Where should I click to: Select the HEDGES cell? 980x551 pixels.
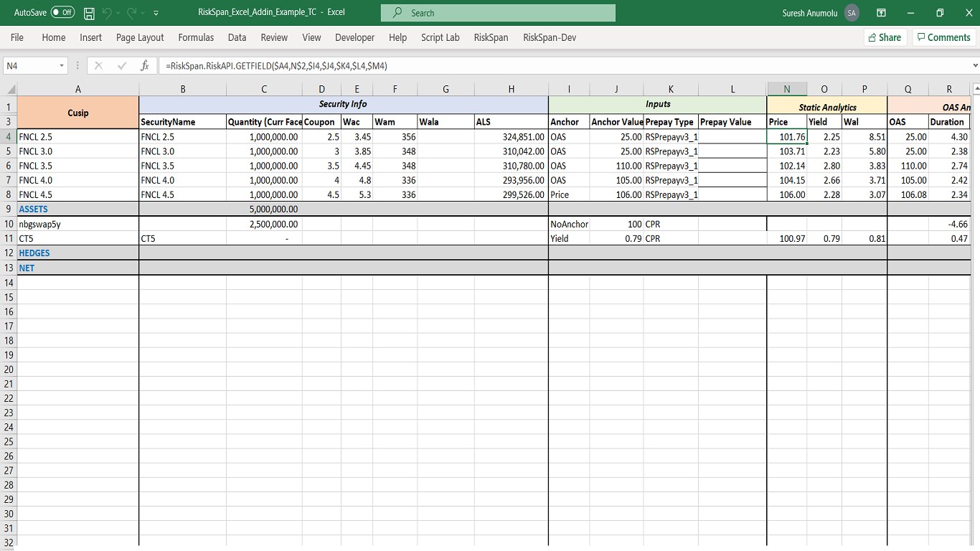click(x=78, y=253)
